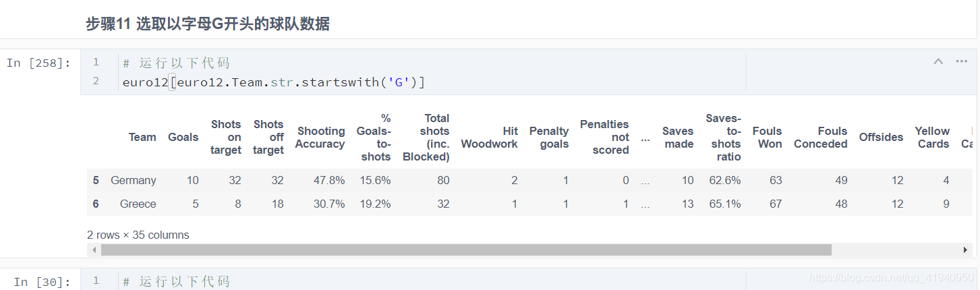Viewport: 980px width, 290px height.
Task: Move the horizontal table scrollbar thumb
Action: (x=466, y=250)
